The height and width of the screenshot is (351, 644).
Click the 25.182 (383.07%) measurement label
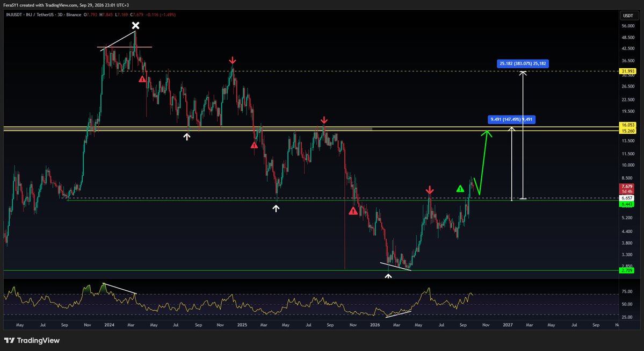523,63
